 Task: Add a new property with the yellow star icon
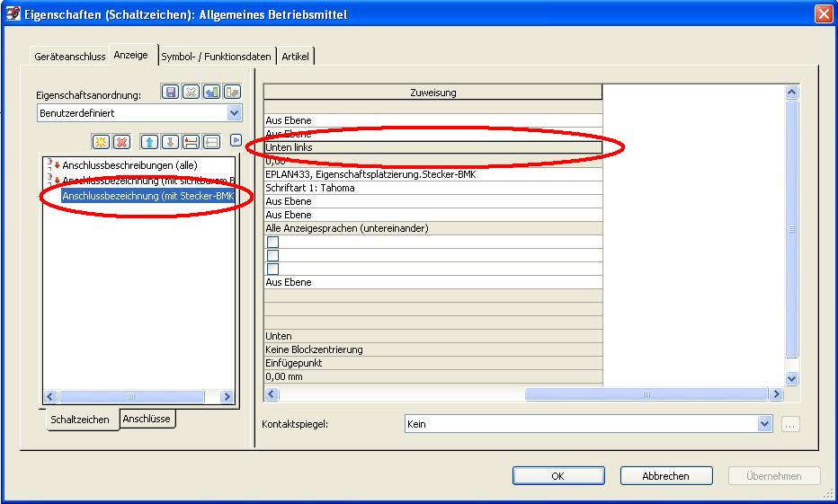click(101, 142)
